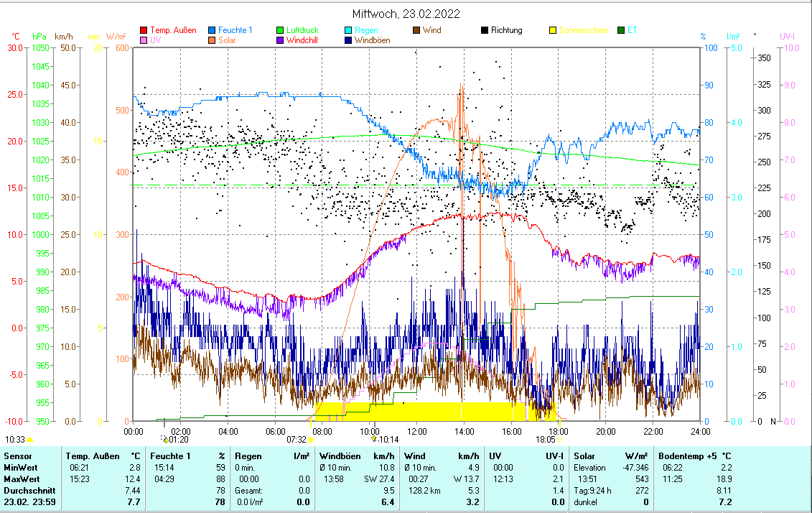Click the cyan Regen legend square
The height and width of the screenshot is (513, 812).
(x=348, y=30)
